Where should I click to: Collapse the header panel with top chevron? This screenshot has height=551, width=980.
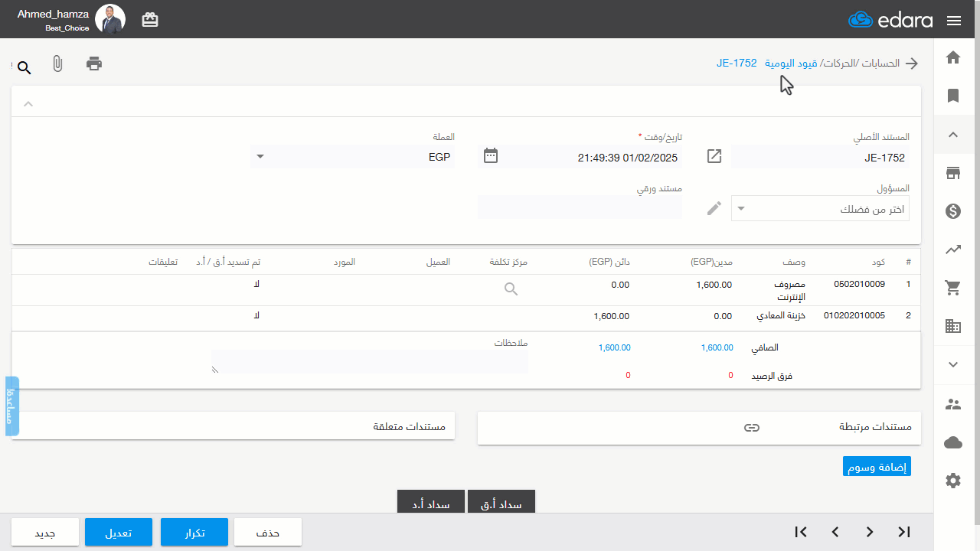pos(28,103)
